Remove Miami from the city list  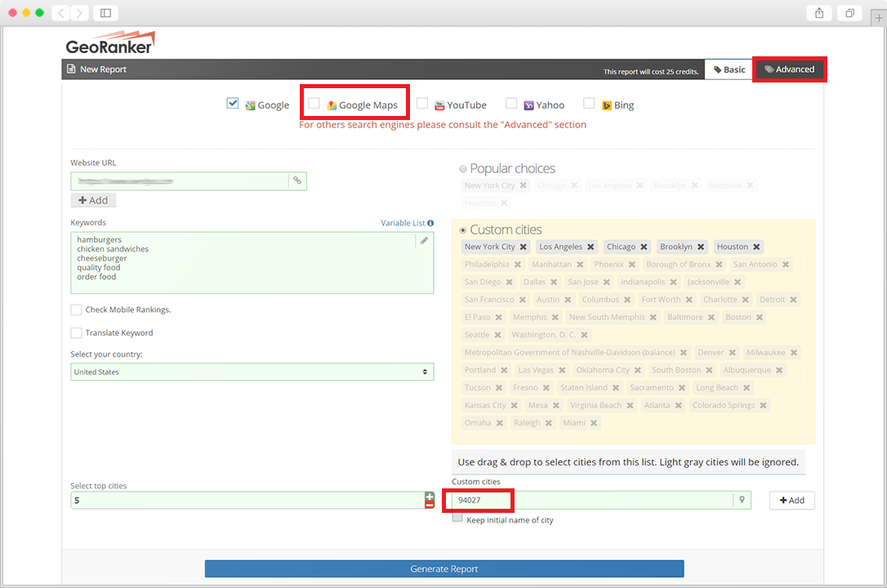pyautogui.click(x=594, y=423)
